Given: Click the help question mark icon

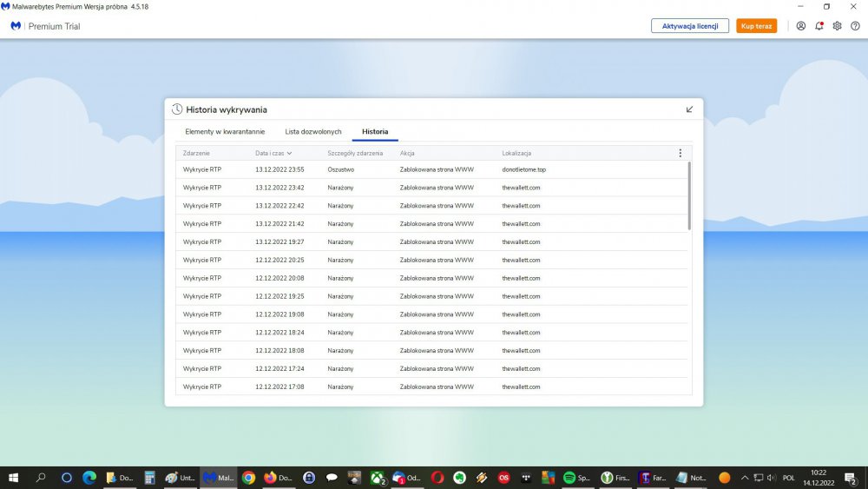Looking at the screenshot, I should [x=855, y=26].
